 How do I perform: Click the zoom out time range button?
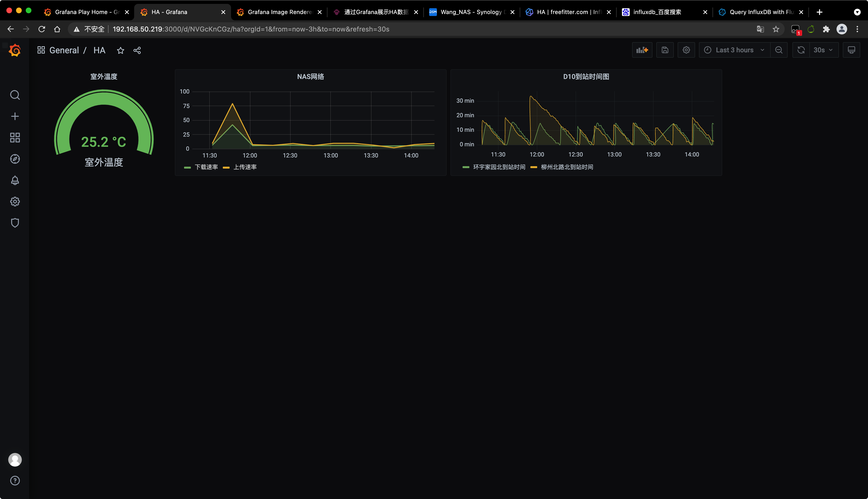pos(779,50)
